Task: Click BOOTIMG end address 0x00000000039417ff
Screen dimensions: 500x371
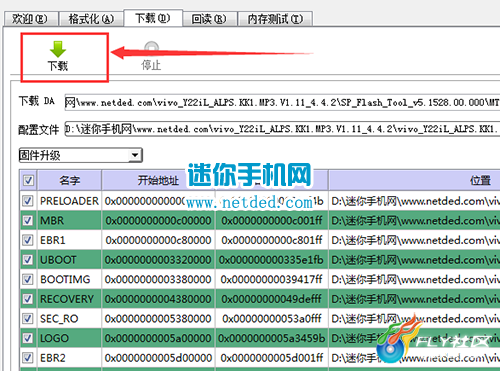Action: click(272, 279)
